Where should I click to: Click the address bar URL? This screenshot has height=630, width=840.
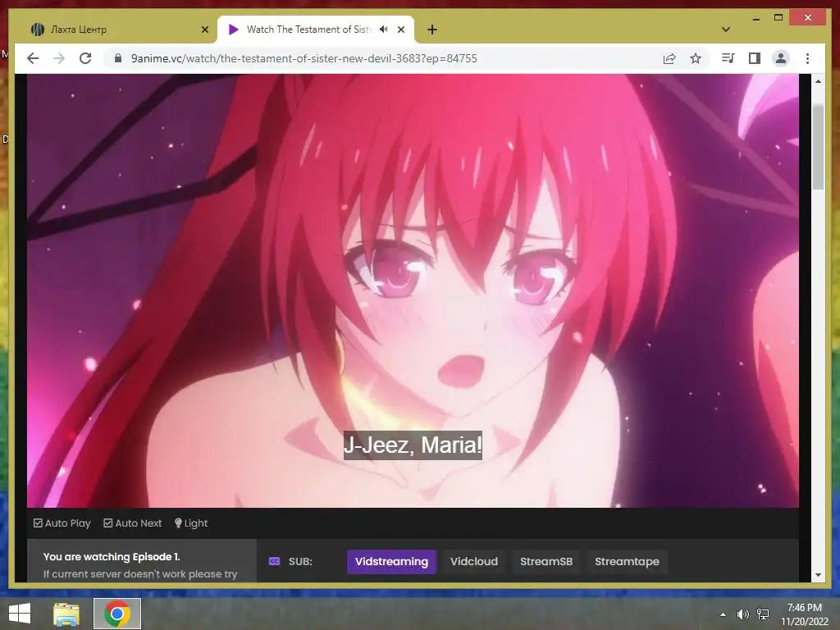click(304, 58)
